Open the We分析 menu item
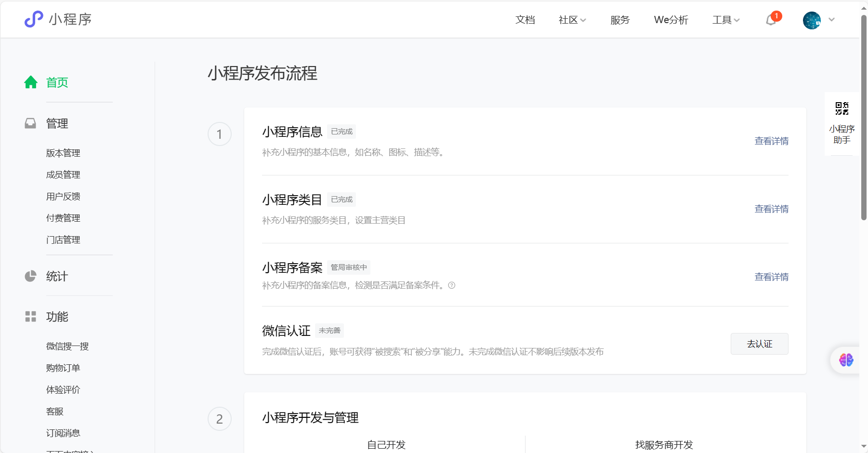Screen dimensions: 868x453 (x=671, y=20)
